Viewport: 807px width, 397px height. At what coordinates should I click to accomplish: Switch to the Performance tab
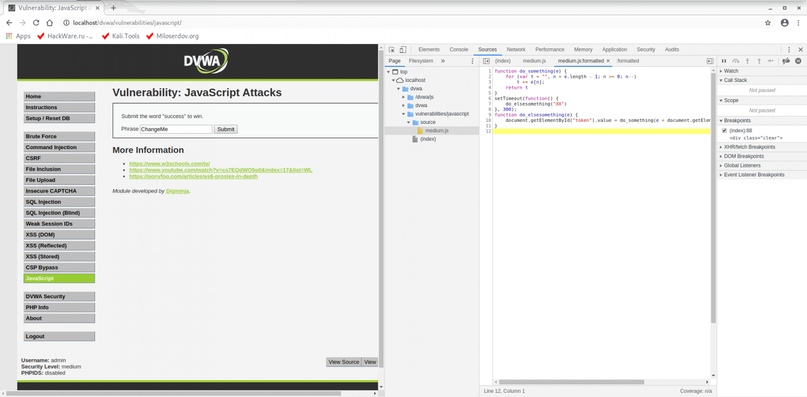[550, 49]
